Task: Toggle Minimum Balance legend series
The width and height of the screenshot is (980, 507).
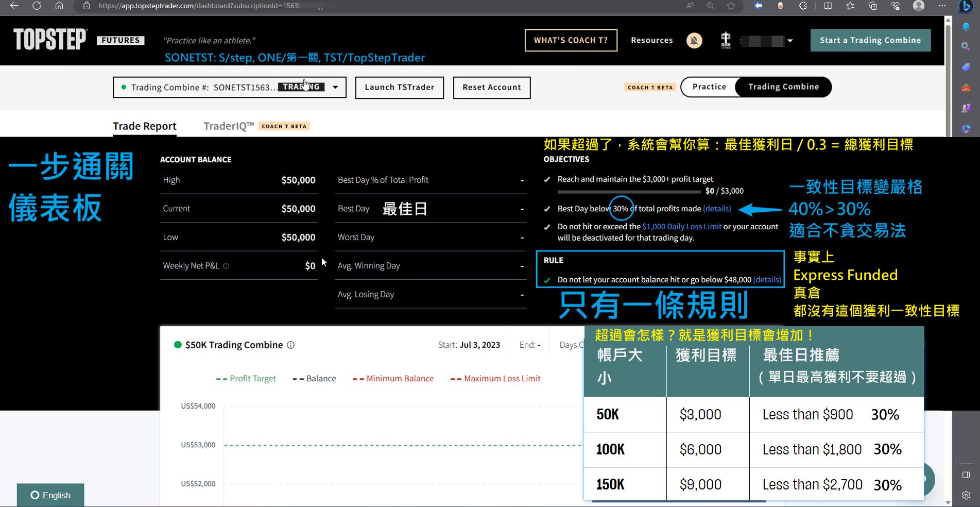Action: pos(393,378)
